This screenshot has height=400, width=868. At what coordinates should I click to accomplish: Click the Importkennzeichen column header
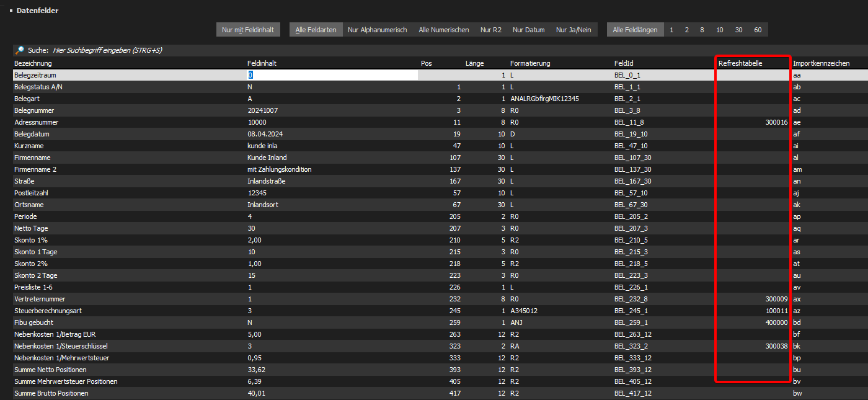[x=821, y=63]
